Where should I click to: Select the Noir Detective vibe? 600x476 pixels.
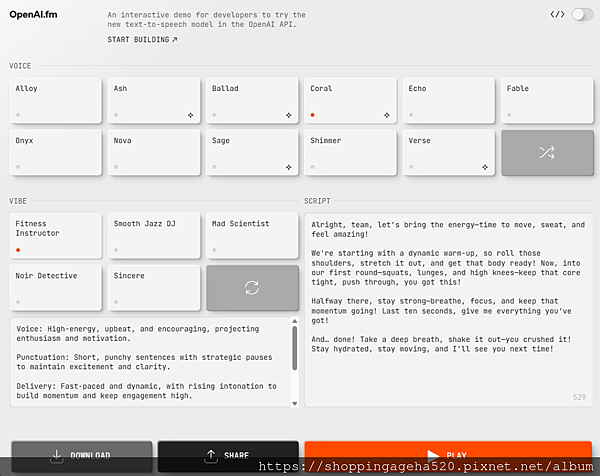[55, 288]
